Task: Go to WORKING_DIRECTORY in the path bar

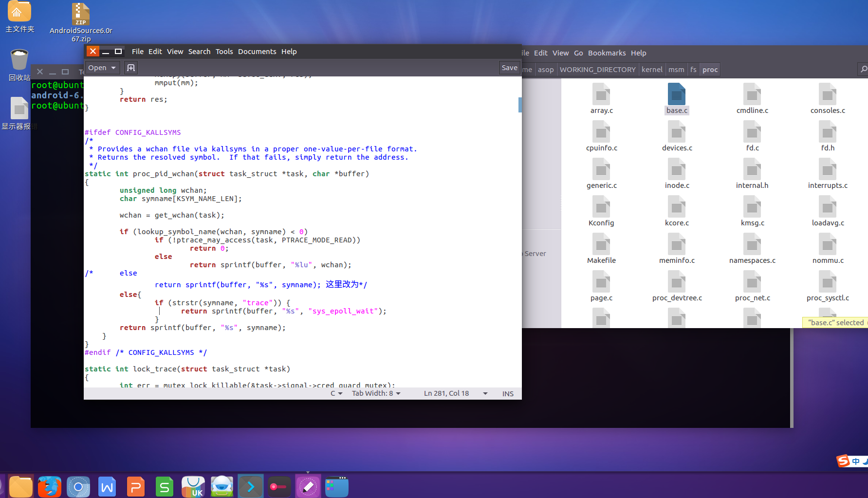Action: tap(598, 70)
